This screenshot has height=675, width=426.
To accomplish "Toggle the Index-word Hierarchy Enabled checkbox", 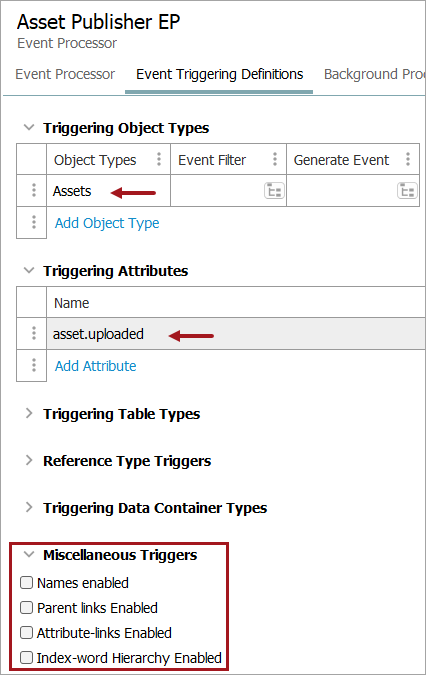I will click(x=27, y=657).
